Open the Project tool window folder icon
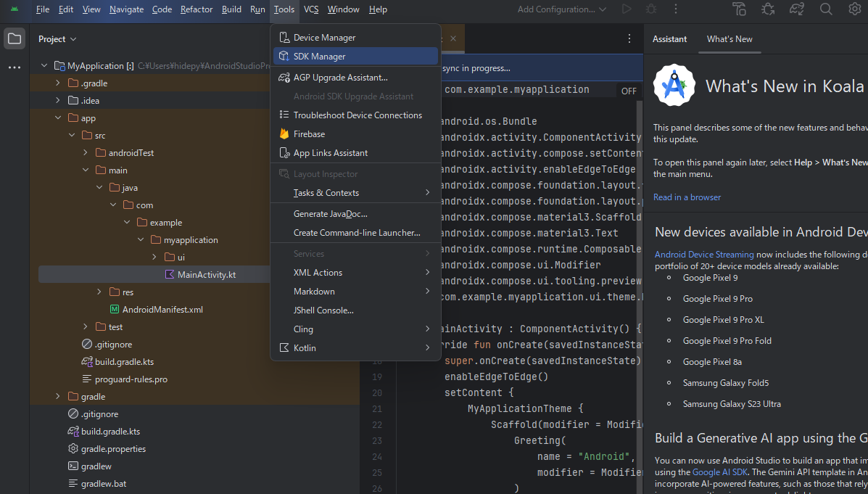 15,38
